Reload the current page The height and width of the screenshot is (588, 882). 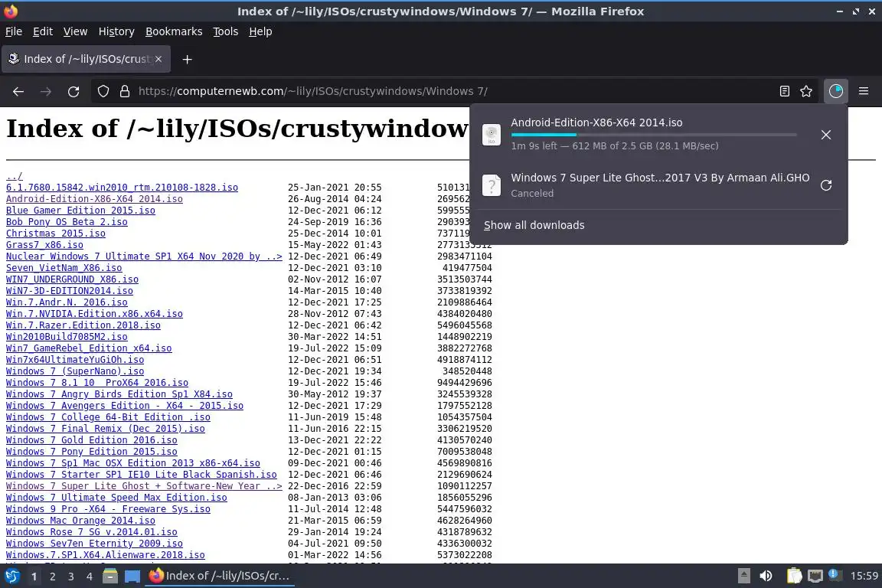[73, 91]
